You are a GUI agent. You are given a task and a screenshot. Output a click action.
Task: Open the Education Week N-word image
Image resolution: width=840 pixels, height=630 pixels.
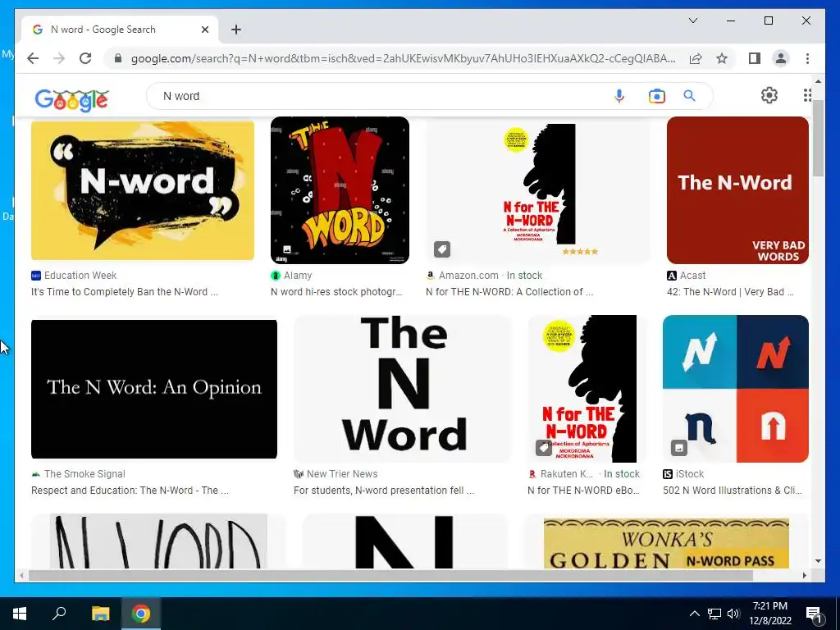(143, 190)
